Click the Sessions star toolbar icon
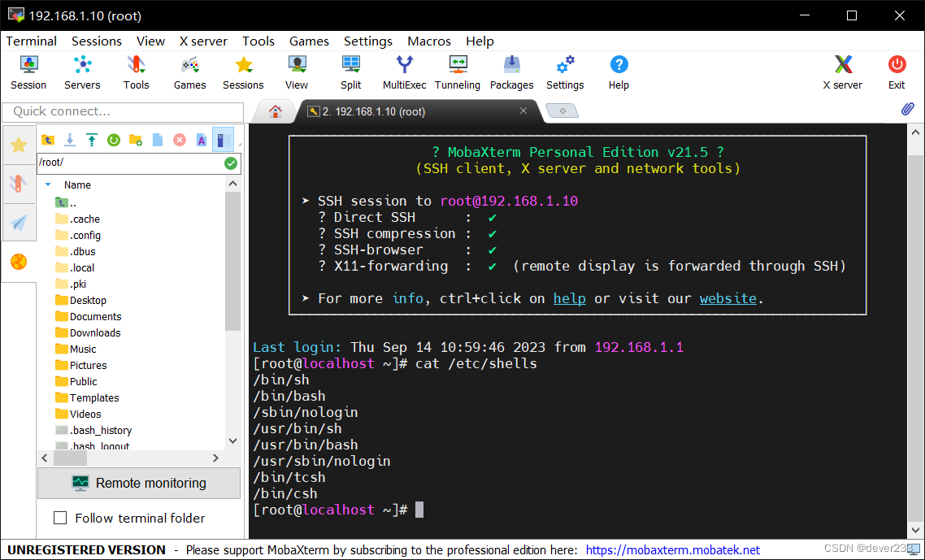This screenshot has width=925, height=560. click(243, 72)
